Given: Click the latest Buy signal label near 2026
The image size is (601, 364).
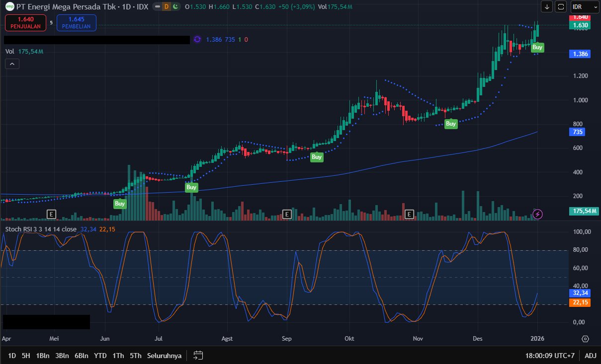Looking at the screenshot, I should pos(537,47).
